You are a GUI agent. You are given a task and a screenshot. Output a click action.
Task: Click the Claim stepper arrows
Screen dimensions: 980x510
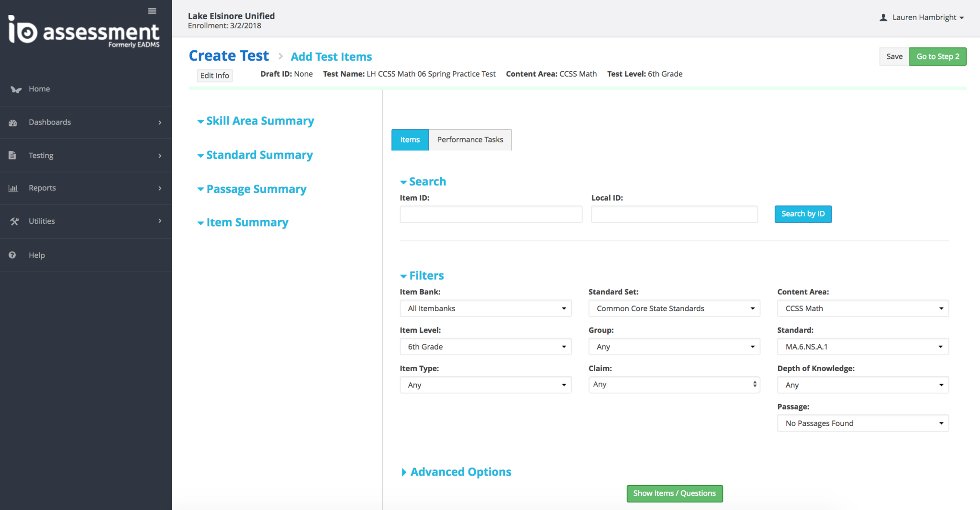755,385
